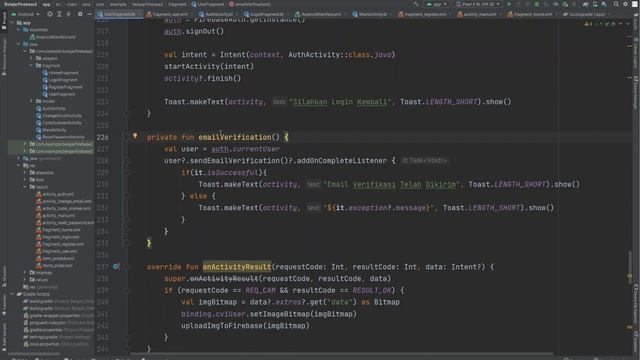Switch to UserFragment.kt editor tab
640x360 pixels.
119,14
